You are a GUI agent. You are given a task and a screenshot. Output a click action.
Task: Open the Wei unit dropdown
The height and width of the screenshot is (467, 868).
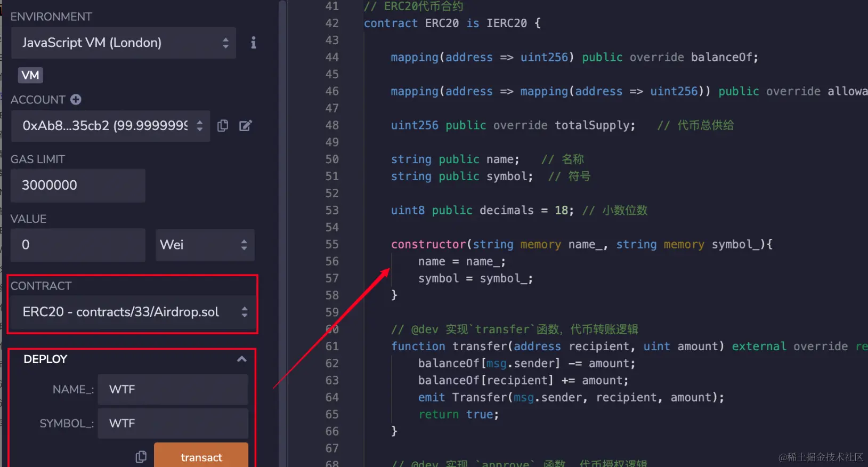point(205,245)
